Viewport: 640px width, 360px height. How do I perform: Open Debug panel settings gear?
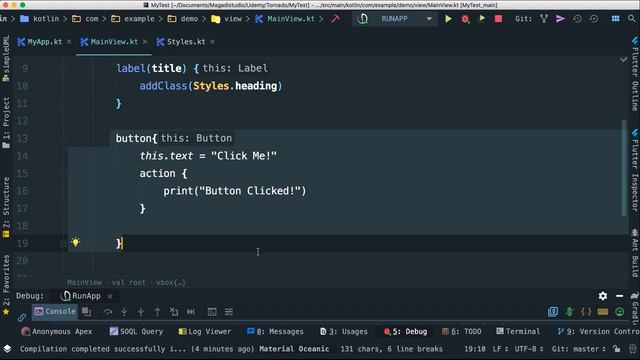tap(602, 296)
